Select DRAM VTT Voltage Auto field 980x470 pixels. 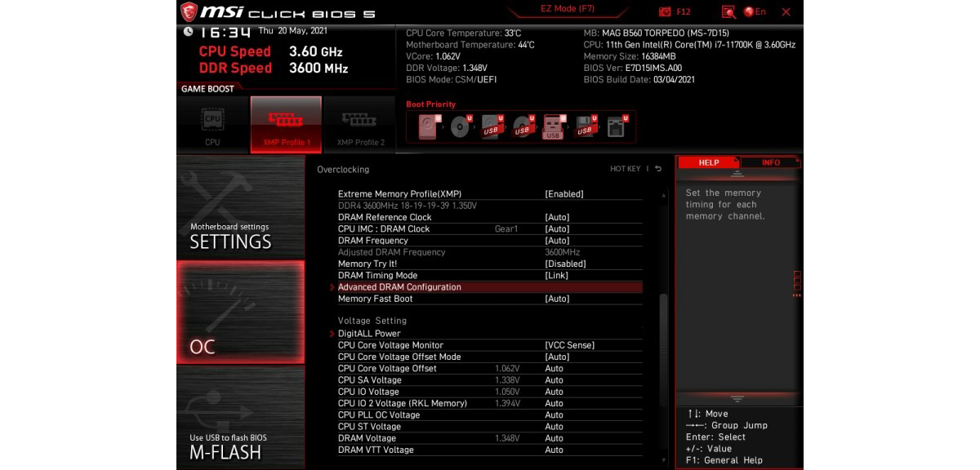click(x=554, y=450)
